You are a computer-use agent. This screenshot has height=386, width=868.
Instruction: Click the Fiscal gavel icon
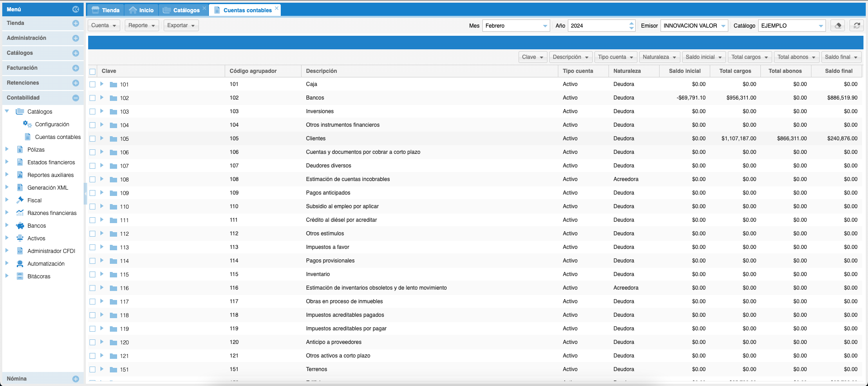click(x=20, y=200)
